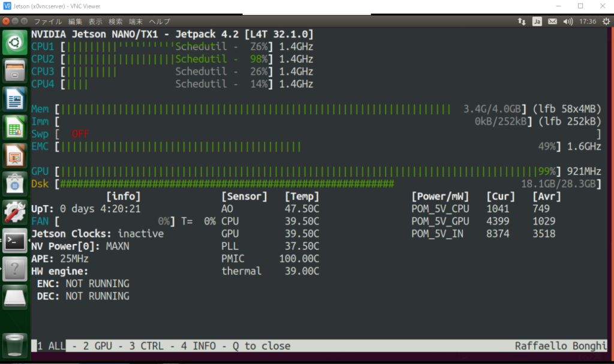This screenshot has width=614, height=364.
Task: Toggle network traffic arrows in tray
Action: 522,22
